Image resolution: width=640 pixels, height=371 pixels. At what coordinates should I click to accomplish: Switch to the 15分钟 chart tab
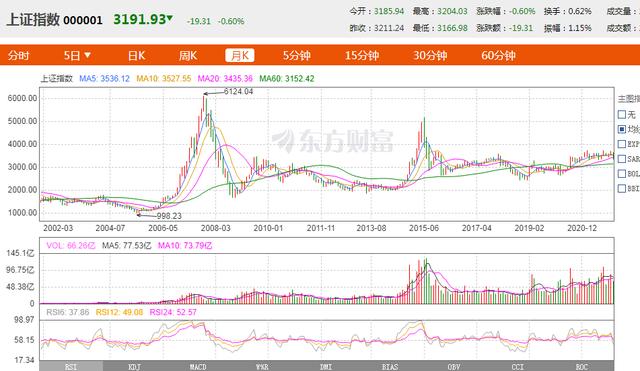click(x=362, y=56)
